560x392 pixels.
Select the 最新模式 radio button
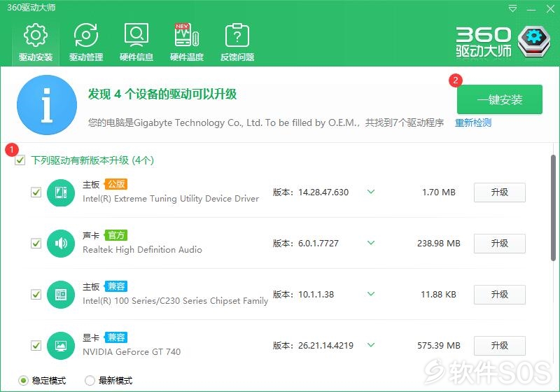click(x=90, y=381)
